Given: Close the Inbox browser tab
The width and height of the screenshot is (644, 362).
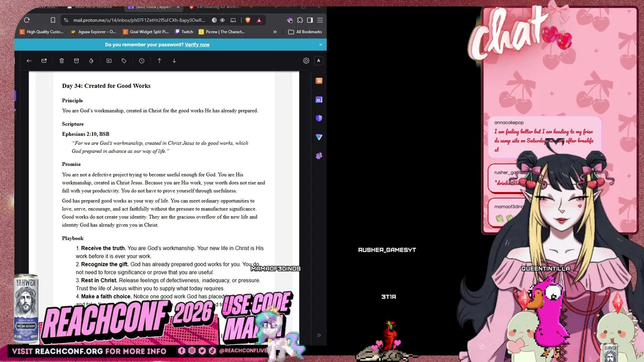Looking at the screenshot, I should pos(178,7).
